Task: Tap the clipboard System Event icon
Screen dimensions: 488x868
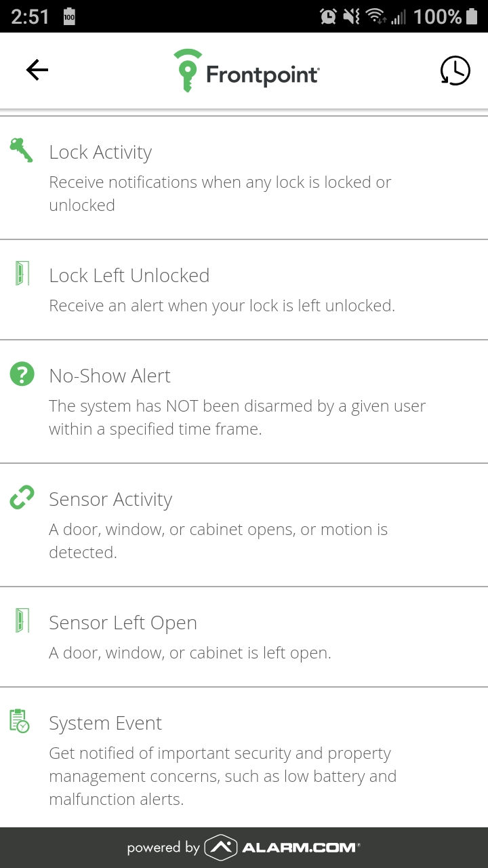Action: point(20,721)
